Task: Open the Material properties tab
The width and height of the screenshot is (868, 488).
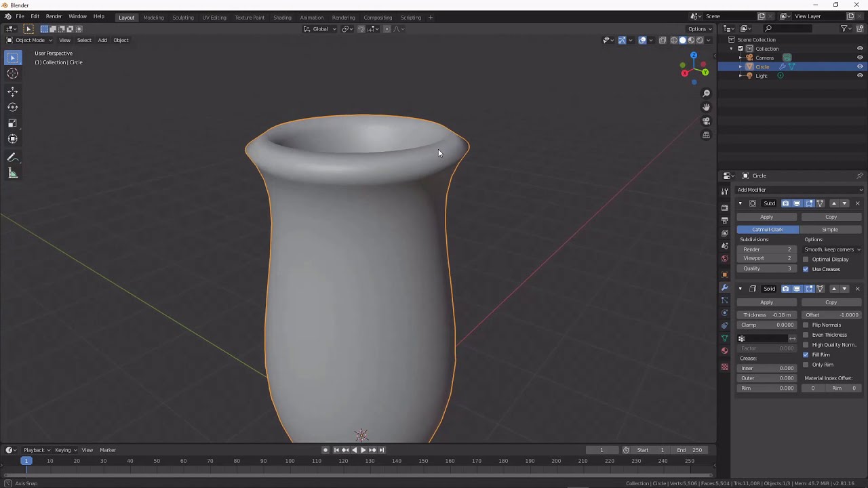Action: (x=724, y=351)
